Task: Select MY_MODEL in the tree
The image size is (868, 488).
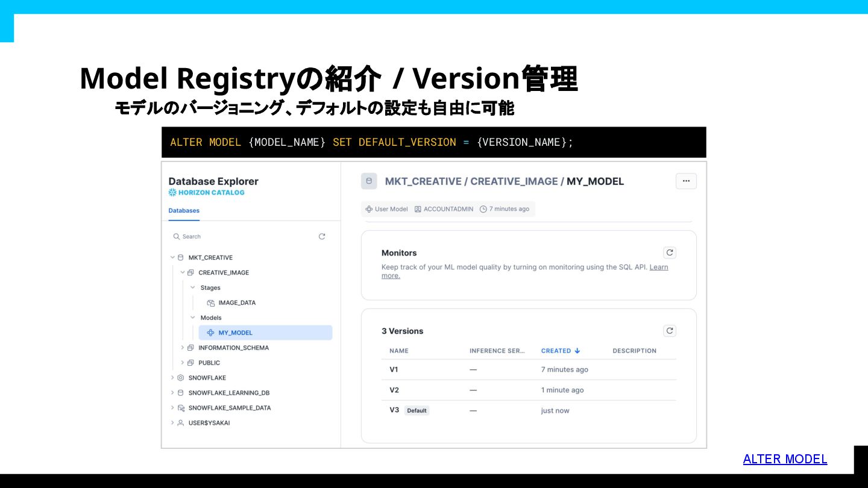Action: click(265, 333)
